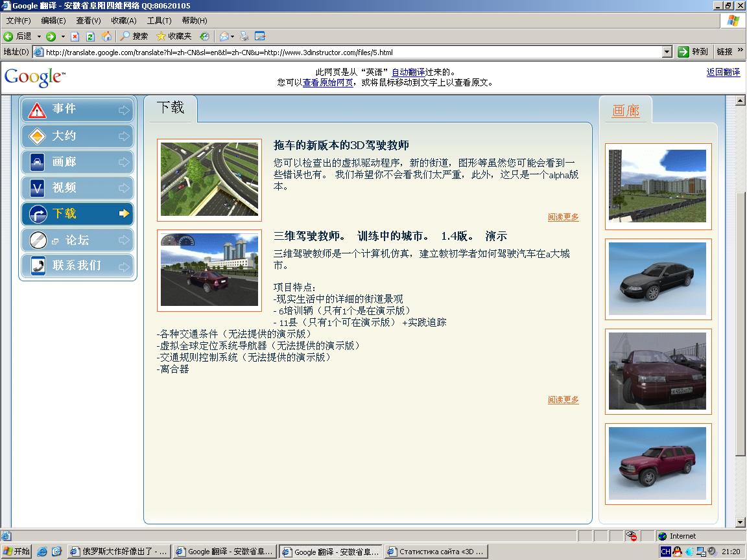
Task: Expand the address bar dropdown arrow
Action: (x=667, y=52)
